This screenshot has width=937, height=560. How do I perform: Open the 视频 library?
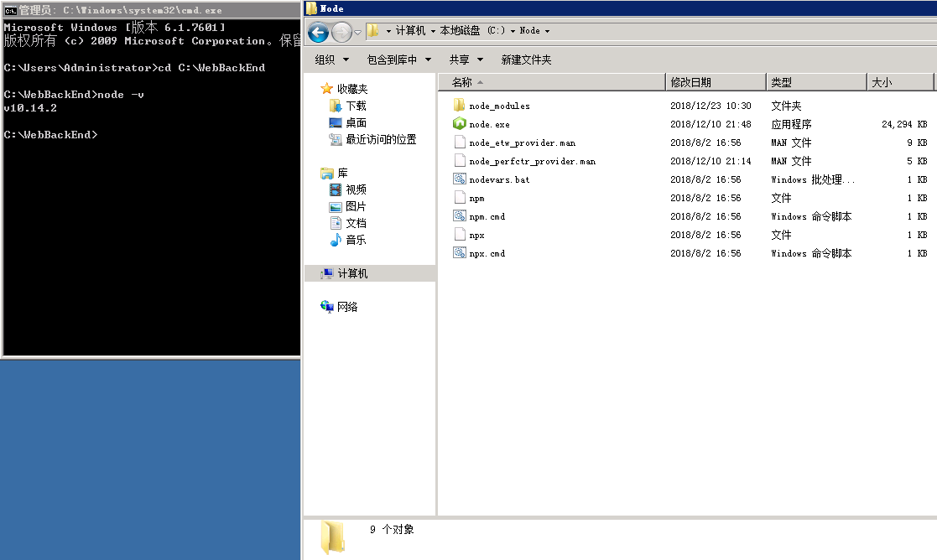click(357, 189)
